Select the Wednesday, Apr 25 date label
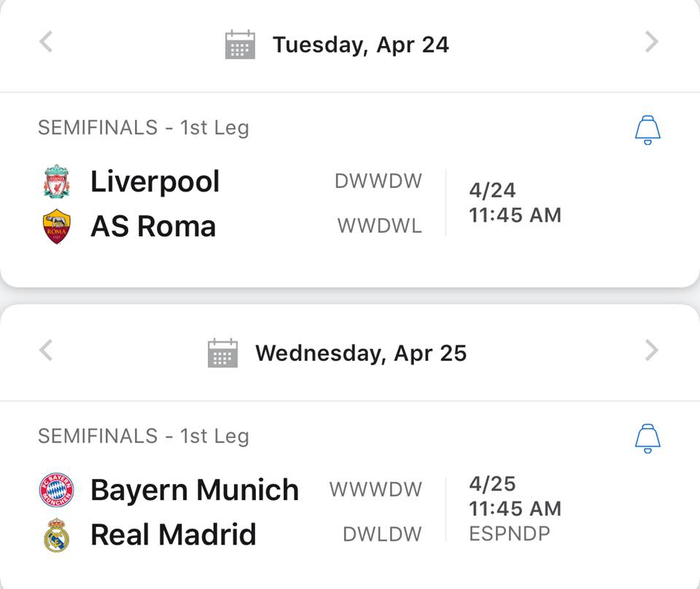The image size is (700, 589). 361,354
